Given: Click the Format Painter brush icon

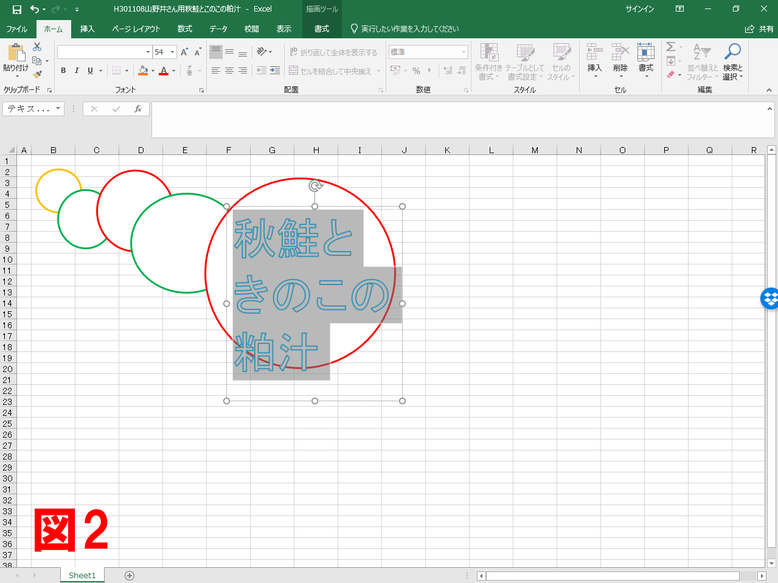Looking at the screenshot, I should click(x=37, y=74).
